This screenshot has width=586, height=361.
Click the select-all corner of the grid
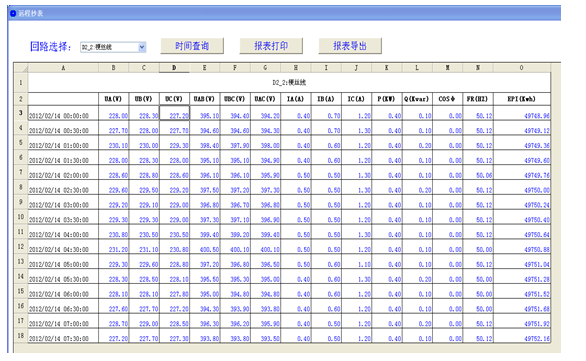tap(21, 68)
